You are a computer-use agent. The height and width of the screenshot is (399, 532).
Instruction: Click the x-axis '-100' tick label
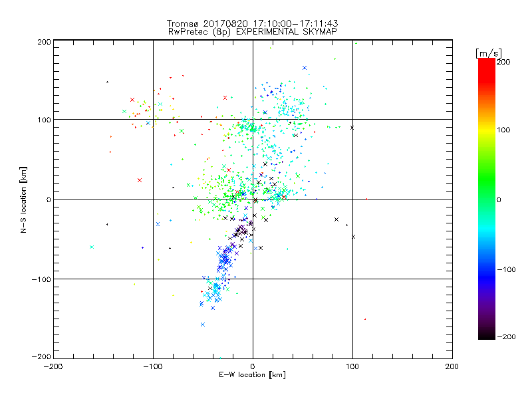pos(153,366)
